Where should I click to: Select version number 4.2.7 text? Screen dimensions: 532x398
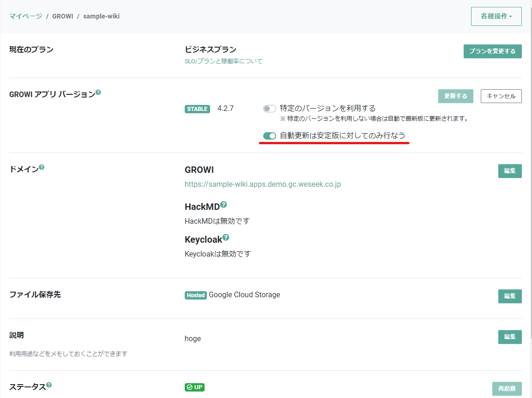click(225, 108)
